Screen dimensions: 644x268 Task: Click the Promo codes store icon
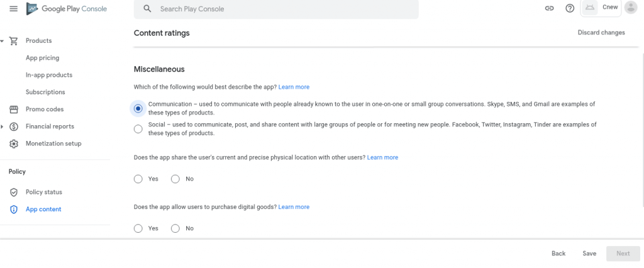click(13, 109)
